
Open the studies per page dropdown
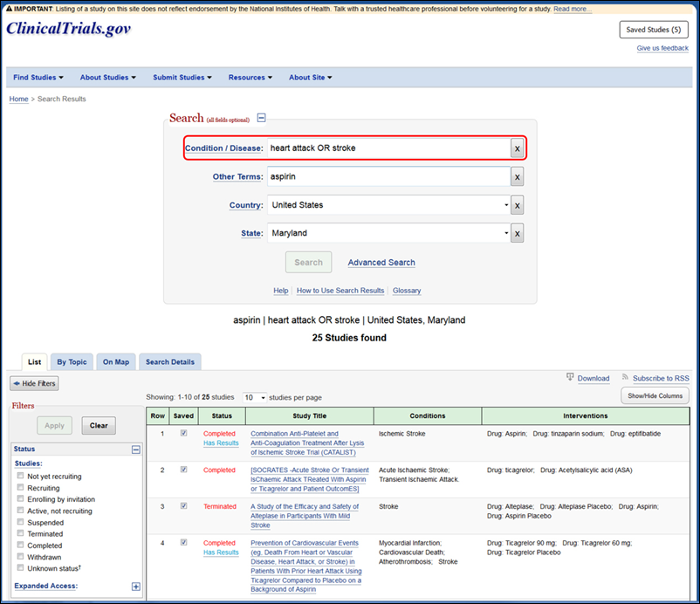[x=255, y=397]
